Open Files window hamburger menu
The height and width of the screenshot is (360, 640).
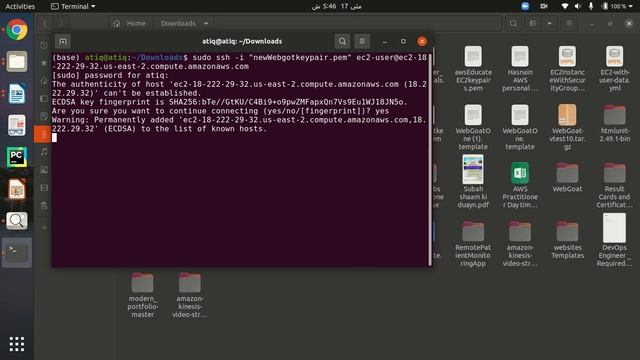point(569,24)
